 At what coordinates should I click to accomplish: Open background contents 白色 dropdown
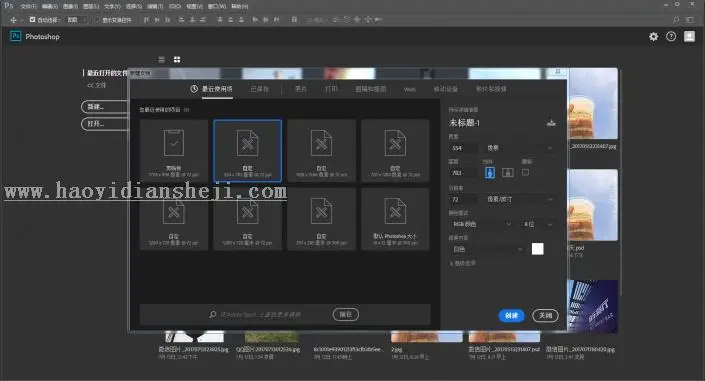(487, 249)
